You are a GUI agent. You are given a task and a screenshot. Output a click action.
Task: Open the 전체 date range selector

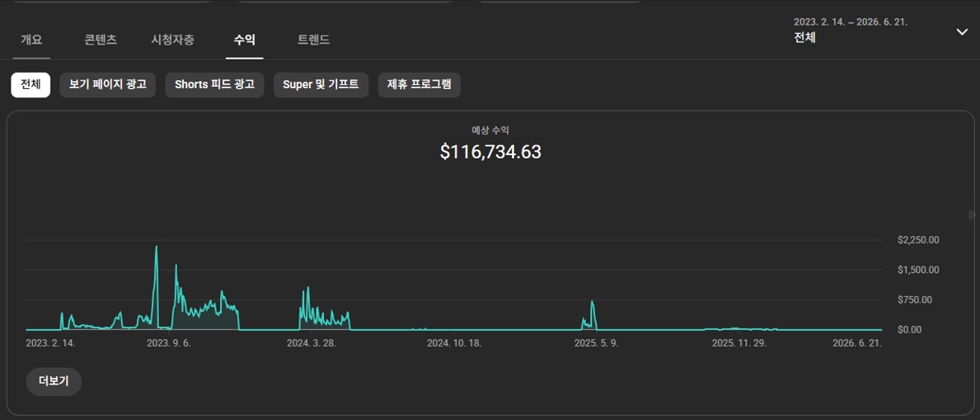[x=880, y=30]
